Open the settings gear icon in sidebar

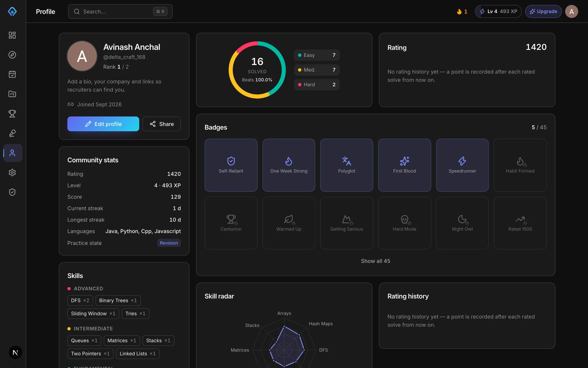point(12,173)
